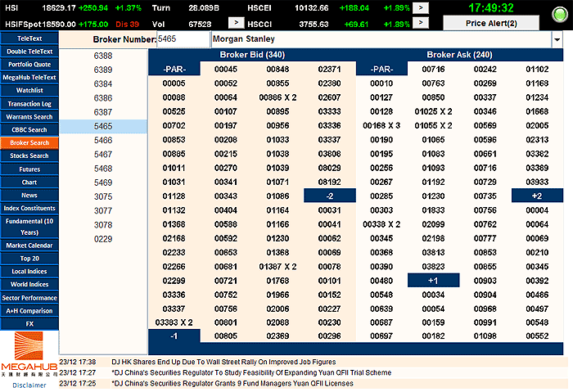Image resolution: width=573 pixels, height=392 pixels.
Task: Open the Morgan Stanley broker combo box
Action: [x=380, y=39]
